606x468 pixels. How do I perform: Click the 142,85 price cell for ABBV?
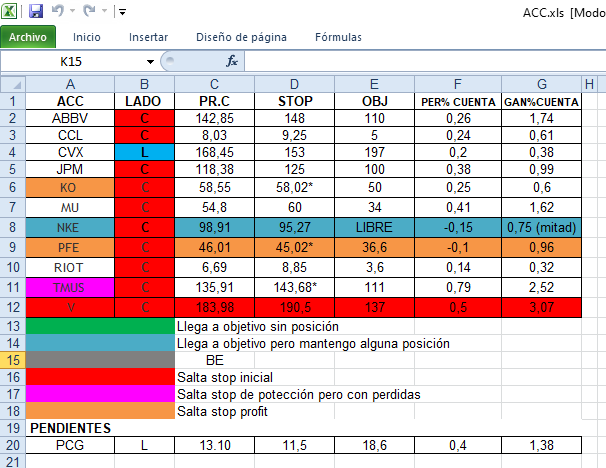214,118
